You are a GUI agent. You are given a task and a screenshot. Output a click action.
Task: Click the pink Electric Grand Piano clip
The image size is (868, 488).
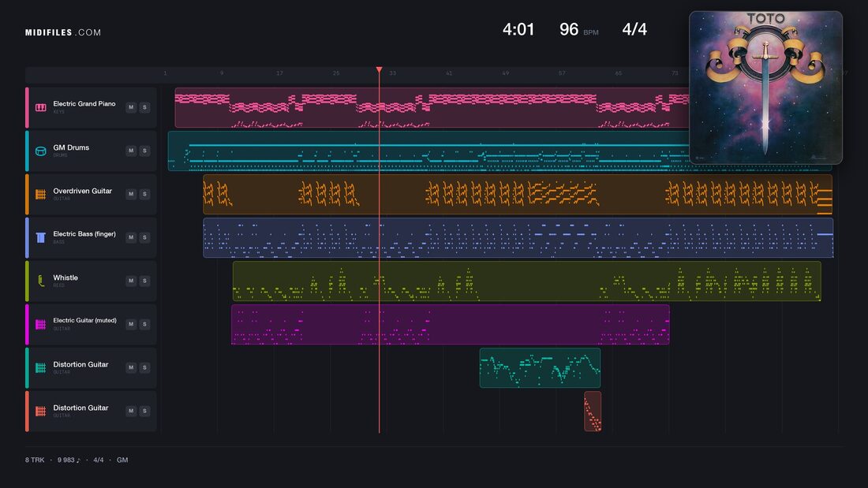pyautogui.click(x=432, y=108)
